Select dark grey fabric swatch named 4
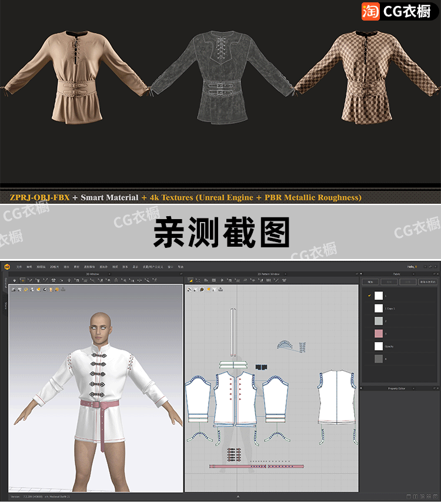The width and height of the screenshot is (441, 504). (379, 359)
